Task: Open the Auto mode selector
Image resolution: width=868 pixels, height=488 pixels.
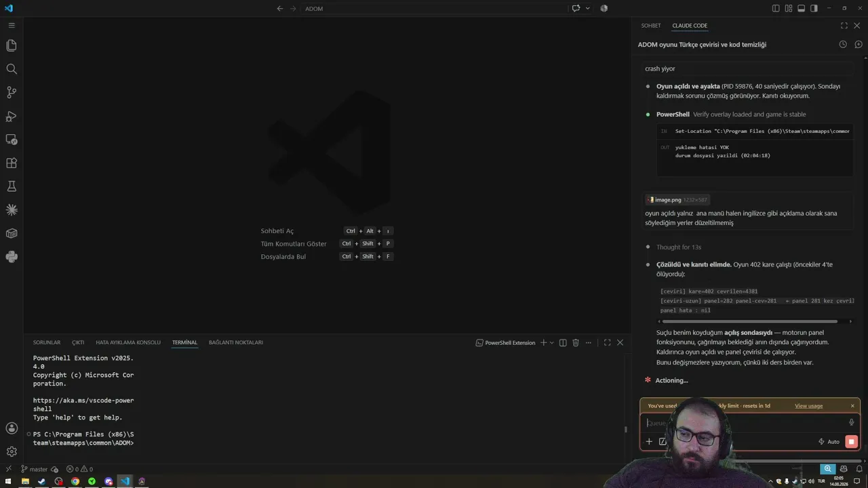Action: pyautogui.click(x=829, y=442)
